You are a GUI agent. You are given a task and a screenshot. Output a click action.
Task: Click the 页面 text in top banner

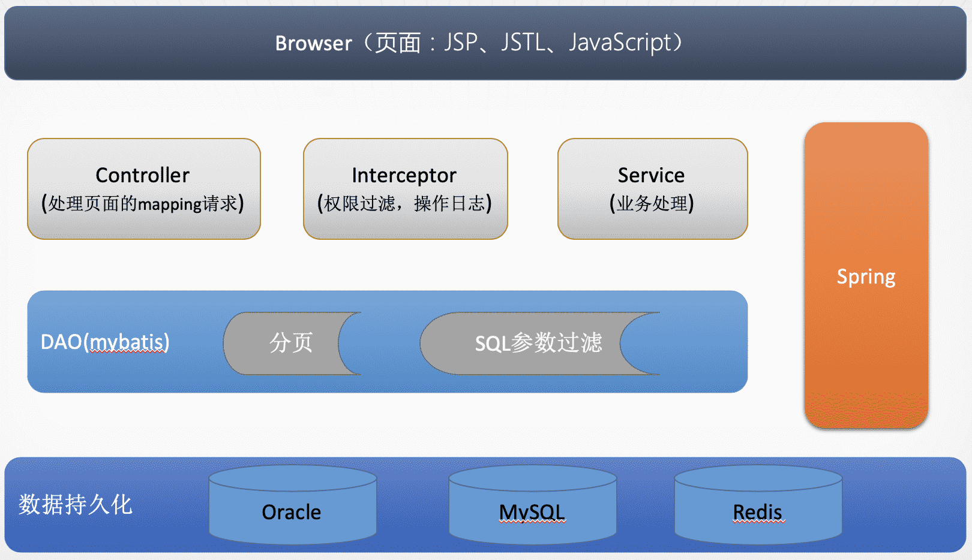(398, 43)
